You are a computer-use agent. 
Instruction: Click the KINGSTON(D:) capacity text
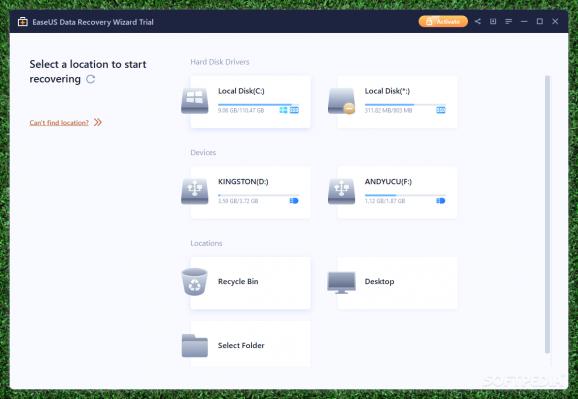pos(238,201)
